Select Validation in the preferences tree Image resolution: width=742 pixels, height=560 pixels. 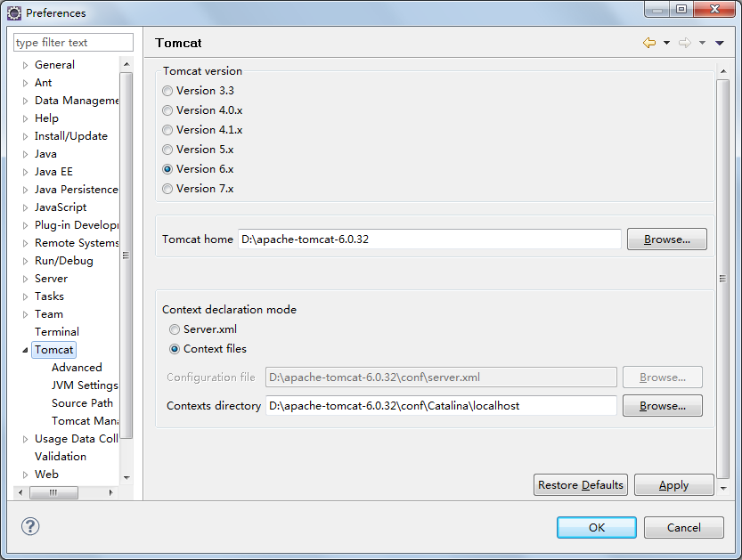(61, 457)
